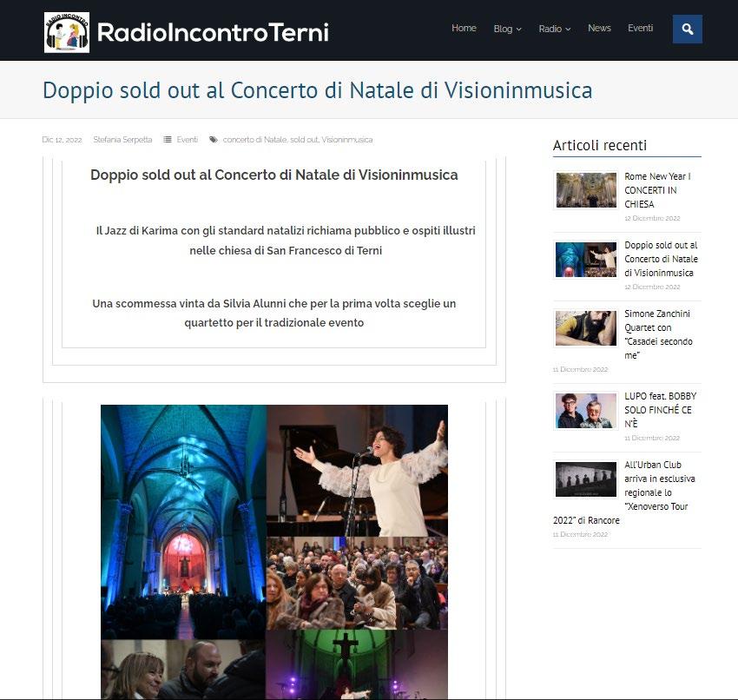
Task: Click the main page heading Doppio sold out
Action: click(317, 90)
